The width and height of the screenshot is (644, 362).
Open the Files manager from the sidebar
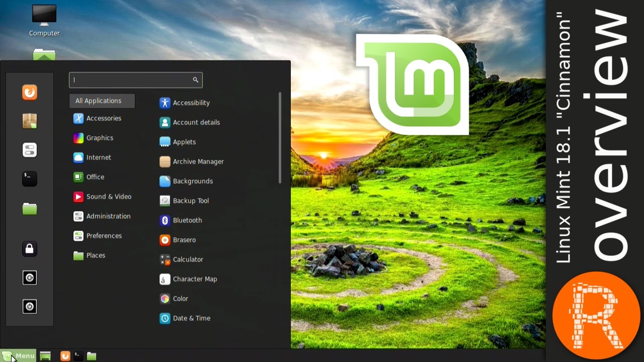point(29,208)
